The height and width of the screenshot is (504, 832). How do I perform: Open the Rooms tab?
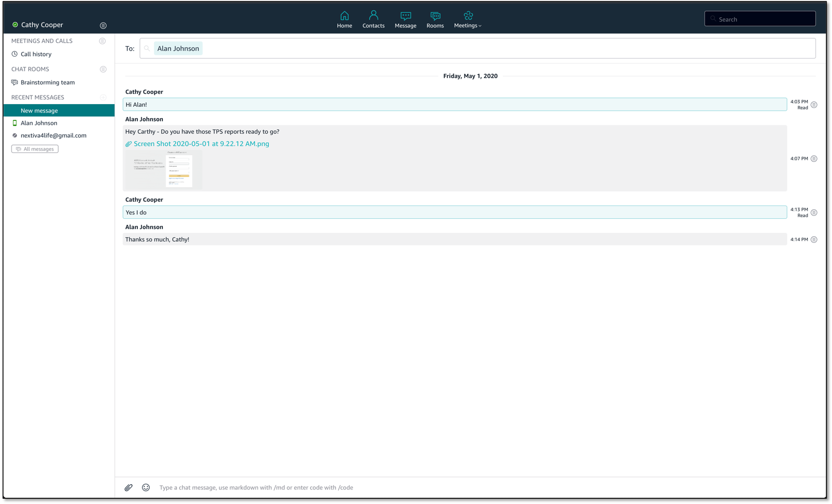point(435,20)
